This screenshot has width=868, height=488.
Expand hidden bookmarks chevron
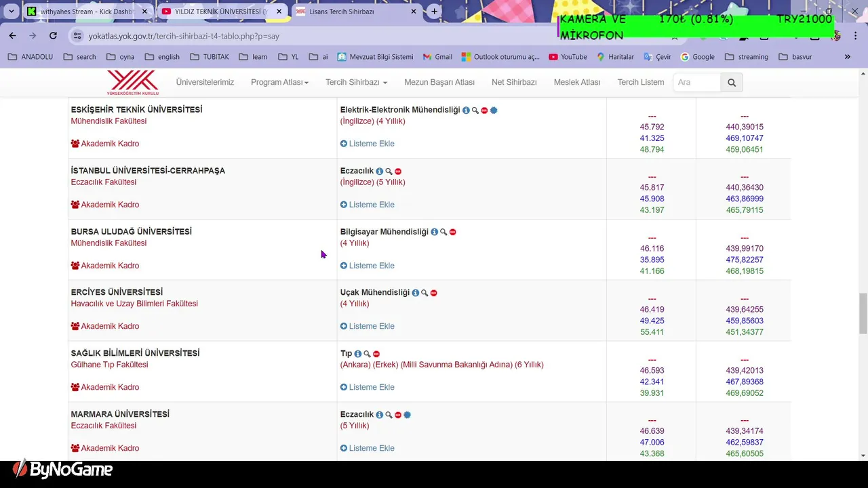pyautogui.click(x=847, y=57)
